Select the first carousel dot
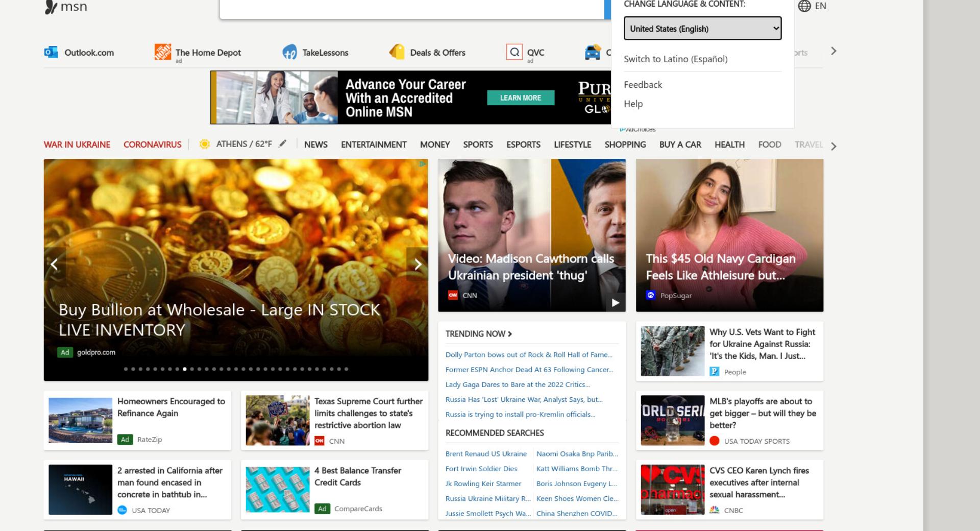The image size is (980, 531). point(126,369)
